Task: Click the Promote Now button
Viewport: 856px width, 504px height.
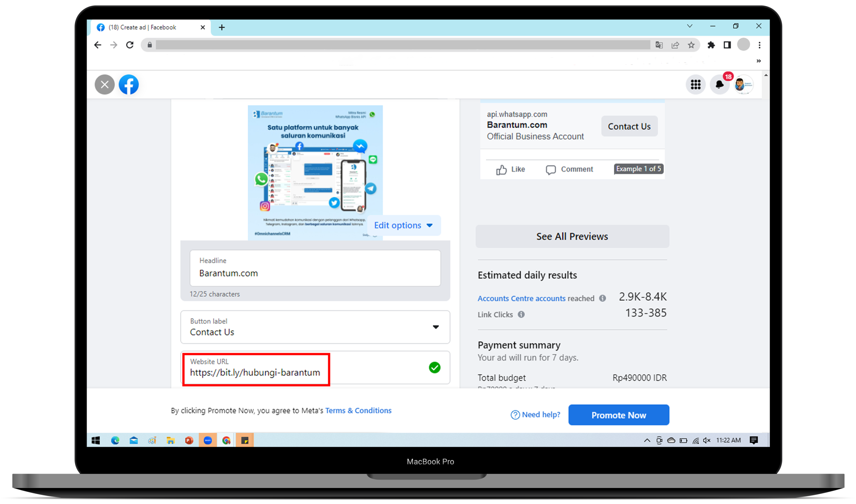Action: [619, 415]
